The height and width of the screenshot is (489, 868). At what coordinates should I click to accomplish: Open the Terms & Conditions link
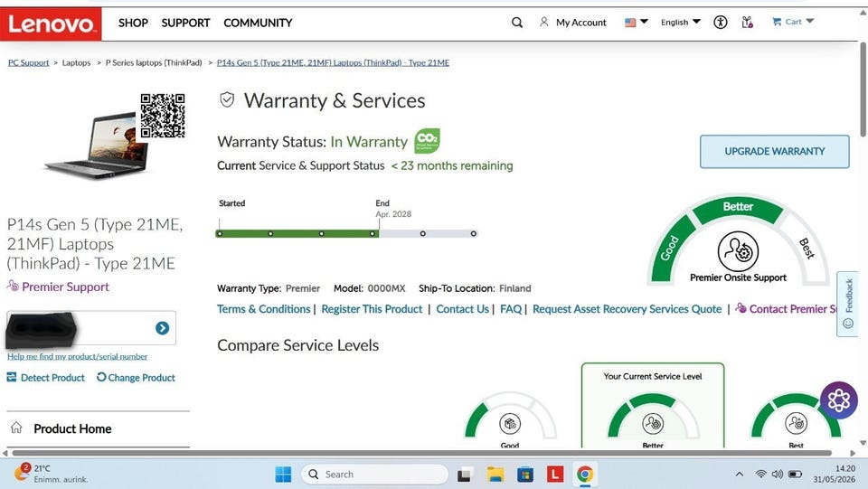pos(263,309)
